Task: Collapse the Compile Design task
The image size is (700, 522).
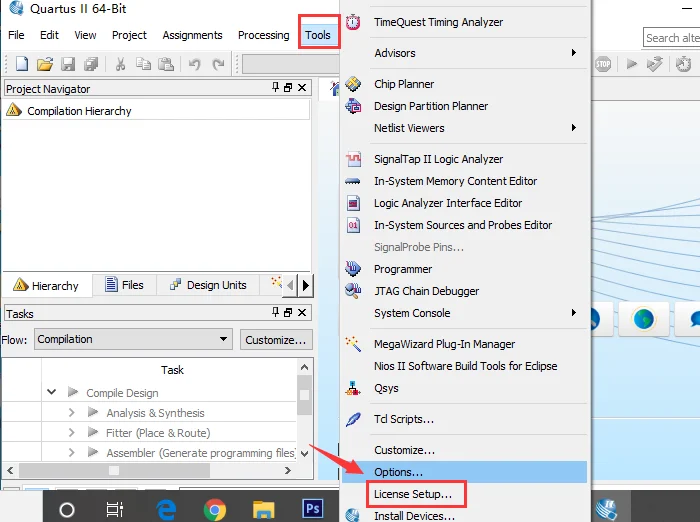Action: [51, 392]
